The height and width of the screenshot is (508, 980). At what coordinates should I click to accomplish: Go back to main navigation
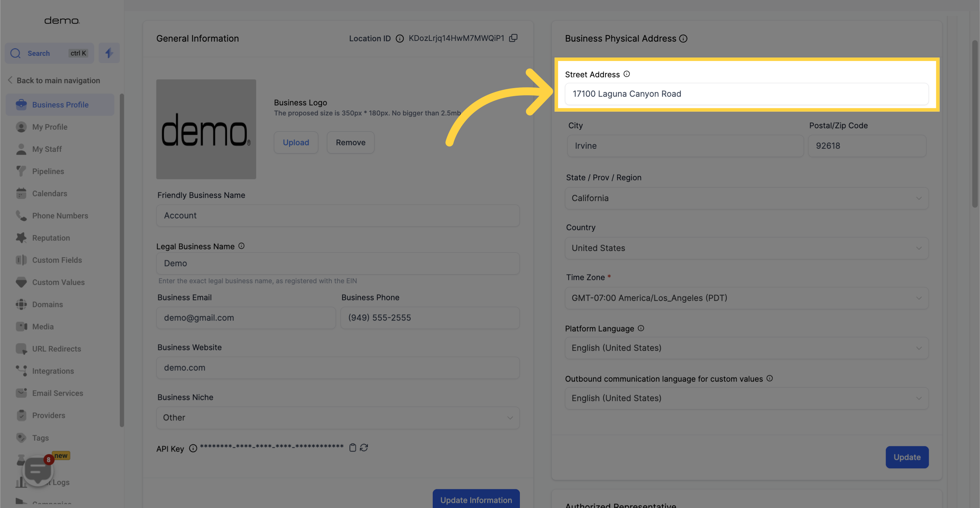[x=54, y=80]
